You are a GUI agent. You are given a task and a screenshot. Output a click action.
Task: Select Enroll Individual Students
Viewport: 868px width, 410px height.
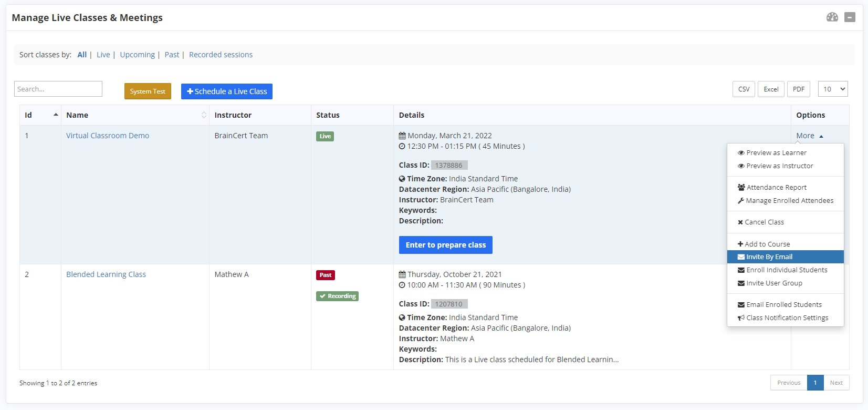click(x=786, y=270)
